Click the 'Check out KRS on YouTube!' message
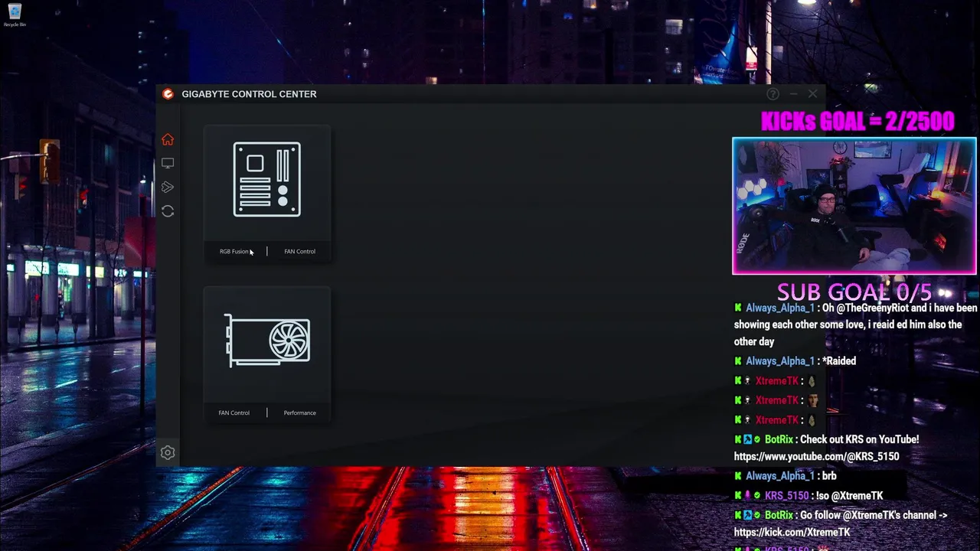Screen dimensions: 980x551 [859, 439]
